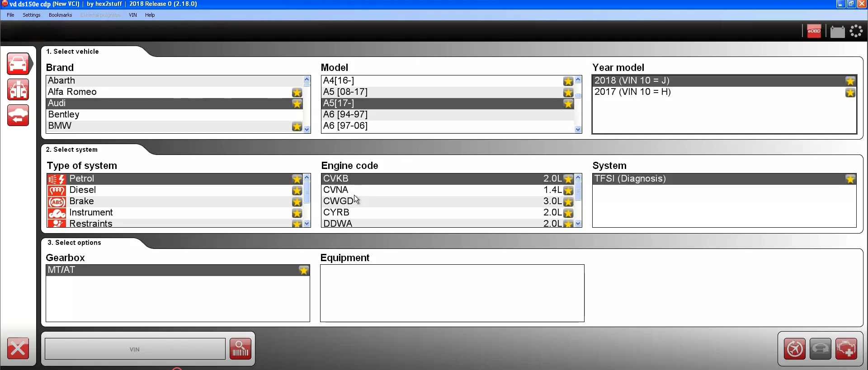
Task: Select the Diesel glow plug icon
Action: 57,190
